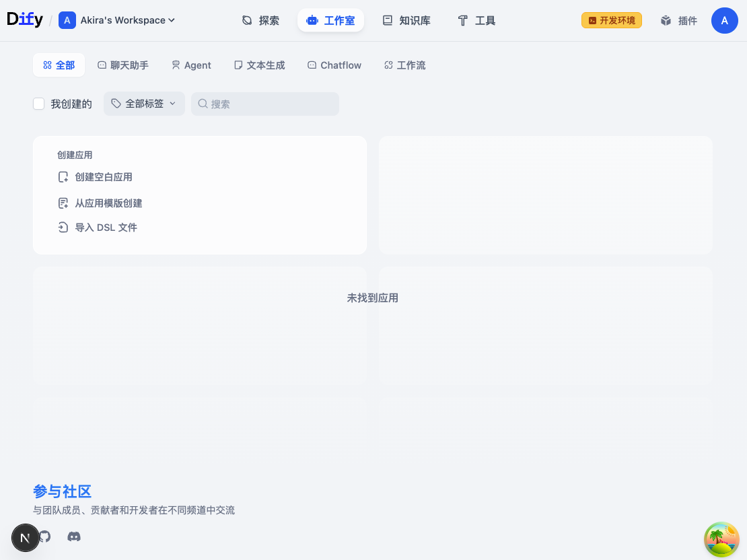Click the 参与社区 link

[x=62, y=491]
